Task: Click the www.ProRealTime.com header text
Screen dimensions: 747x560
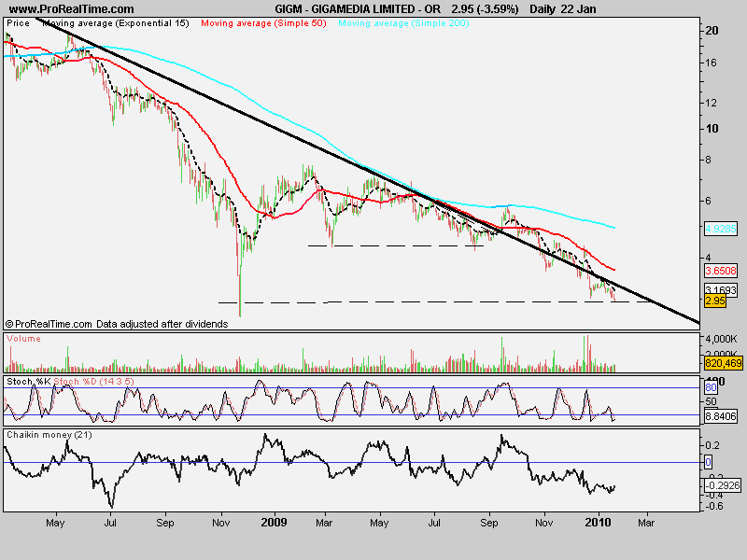Action: (x=72, y=9)
